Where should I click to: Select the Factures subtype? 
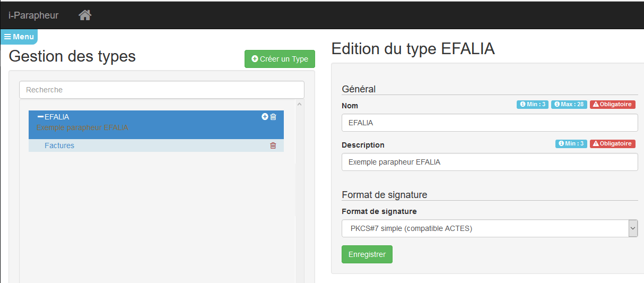59,145
